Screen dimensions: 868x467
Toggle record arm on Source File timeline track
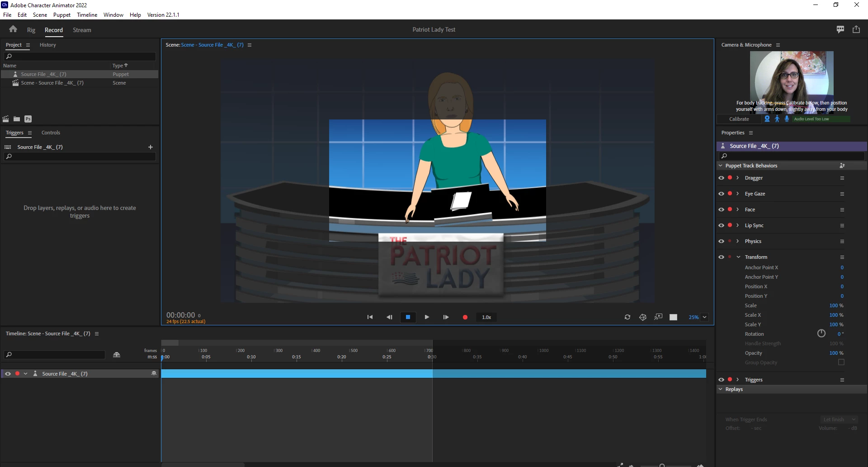(x=17, y=373)
